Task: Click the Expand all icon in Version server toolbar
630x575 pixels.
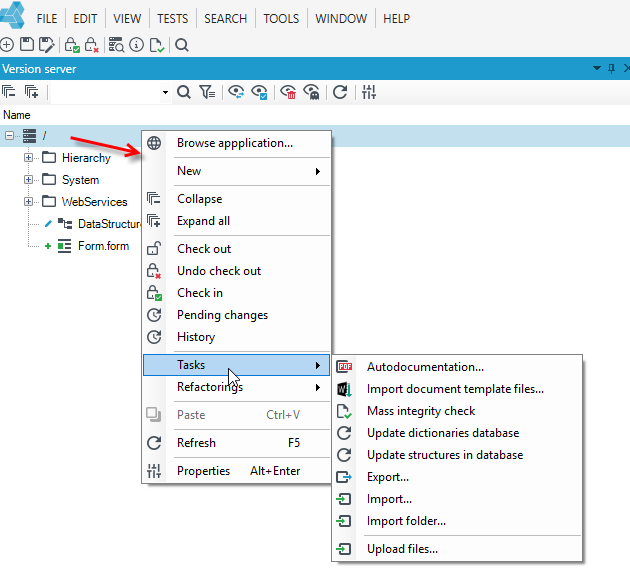Action: pyautogui.click(x=31, y=92)
